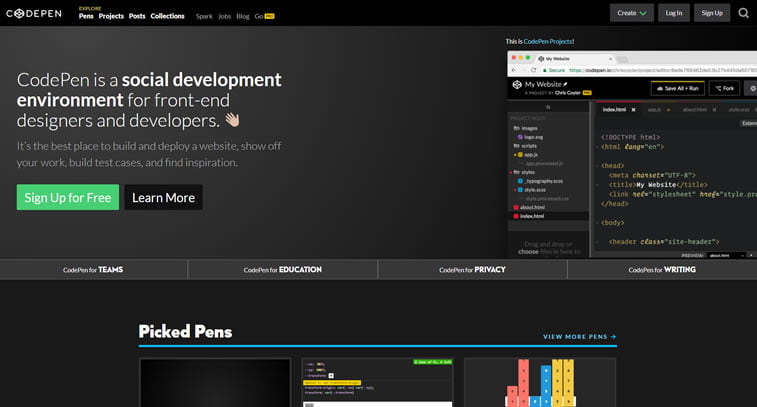The width and height of the screenshot is (757, 407).
Task: Open the search magnifier icon
Action: 743,13
